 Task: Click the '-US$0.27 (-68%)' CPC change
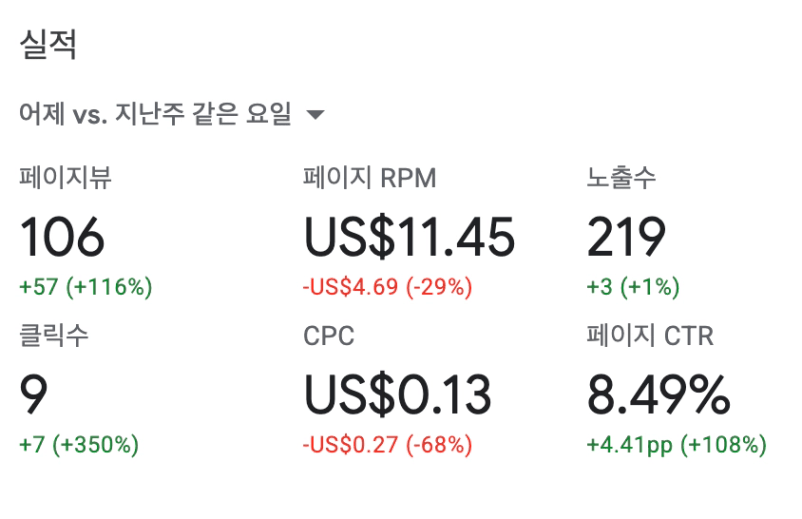(x=387, y=444)
